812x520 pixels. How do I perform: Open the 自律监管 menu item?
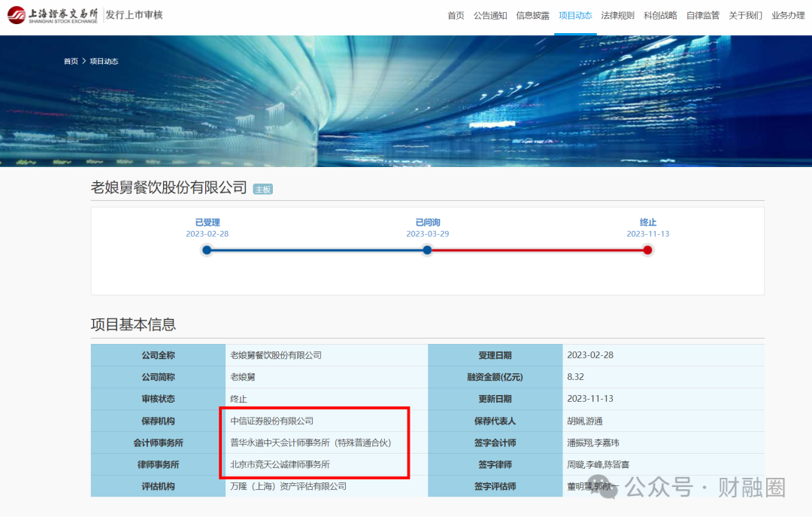point(702,16)
